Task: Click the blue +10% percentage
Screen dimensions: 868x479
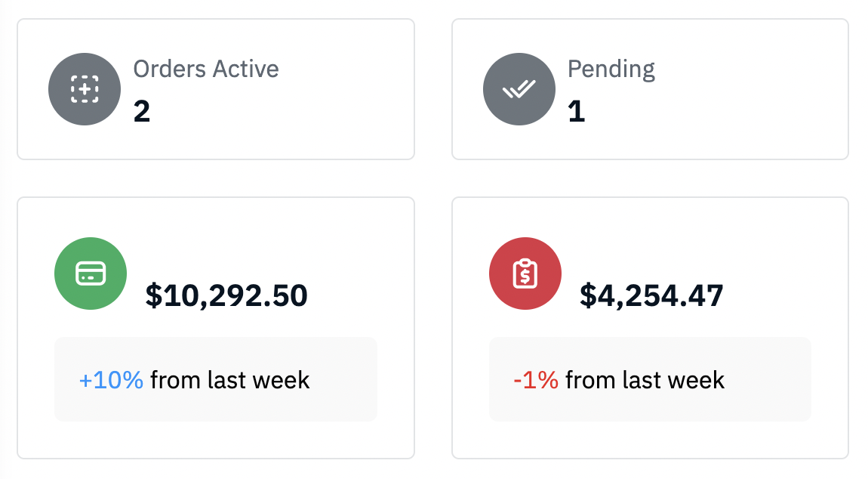Action: pyautogui.click(x=111, y=380)
